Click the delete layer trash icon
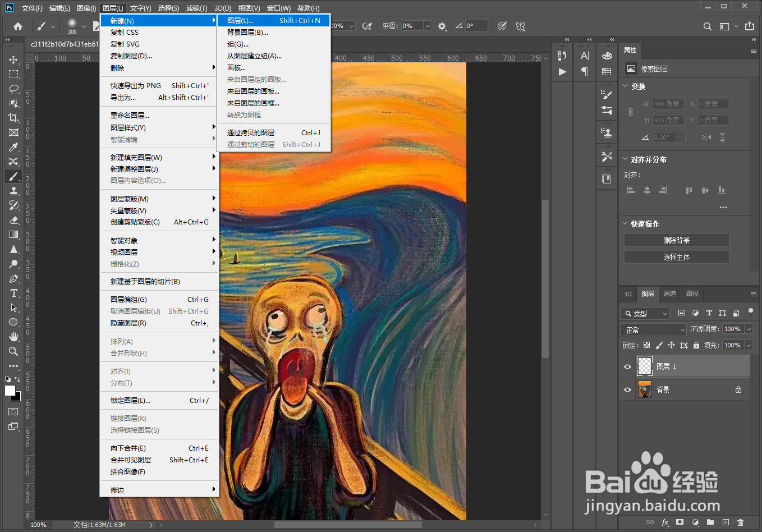762x532 pixels. pyautogui.click(x=741, y=522)
